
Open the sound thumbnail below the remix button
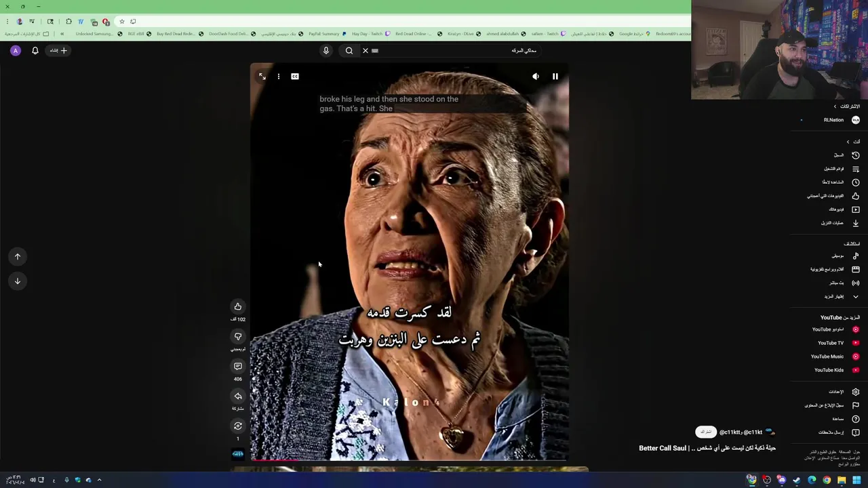237,454
